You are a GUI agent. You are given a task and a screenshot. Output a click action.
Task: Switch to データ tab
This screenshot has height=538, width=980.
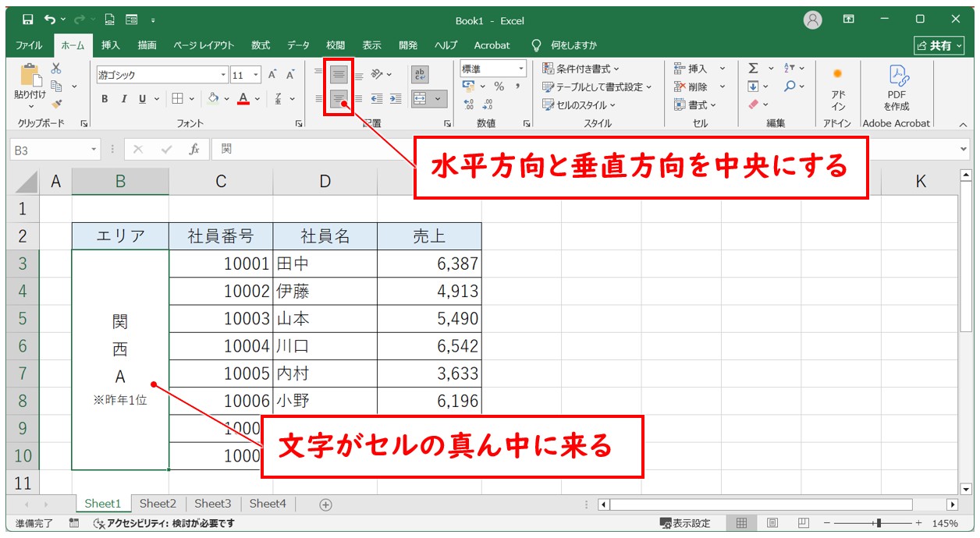(298, 45)
